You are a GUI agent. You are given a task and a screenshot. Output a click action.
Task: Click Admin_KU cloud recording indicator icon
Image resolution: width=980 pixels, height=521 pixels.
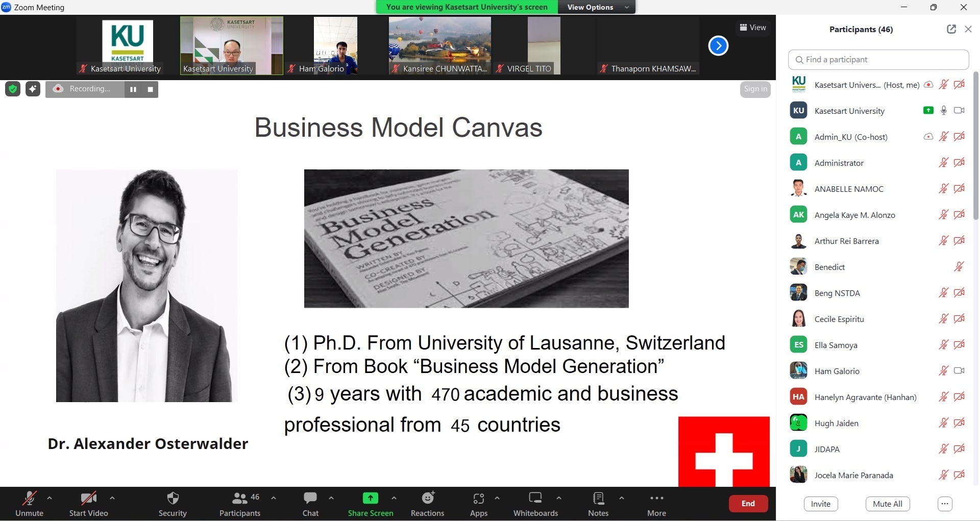tap(928, 136)
